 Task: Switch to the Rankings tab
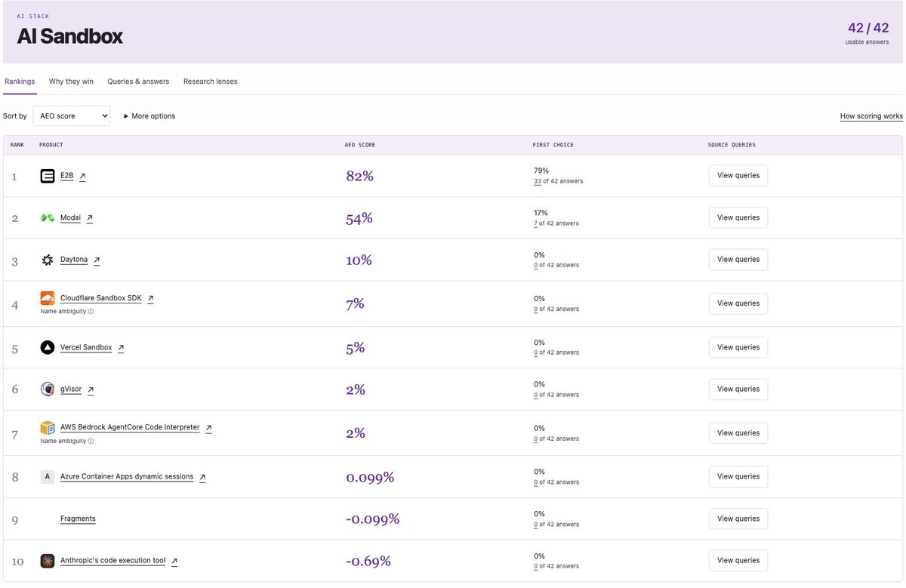coord(20,82)
